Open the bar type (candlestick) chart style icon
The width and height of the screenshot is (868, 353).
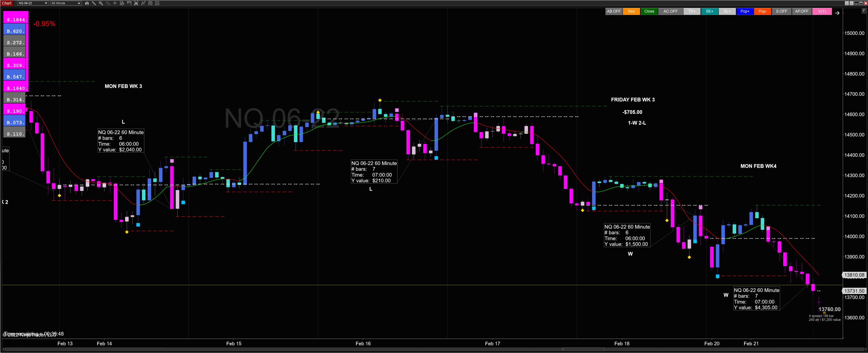pyautogui.click(x=87, y=3)
